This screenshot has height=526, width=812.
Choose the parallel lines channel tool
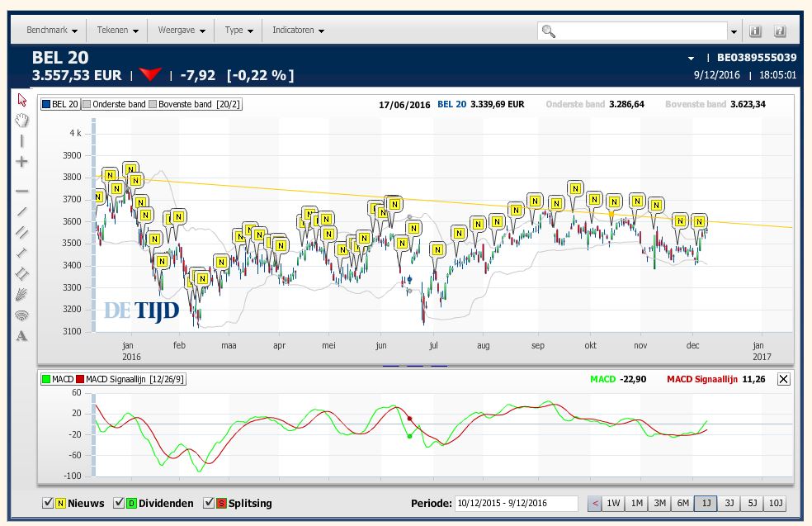coord(22,232)
